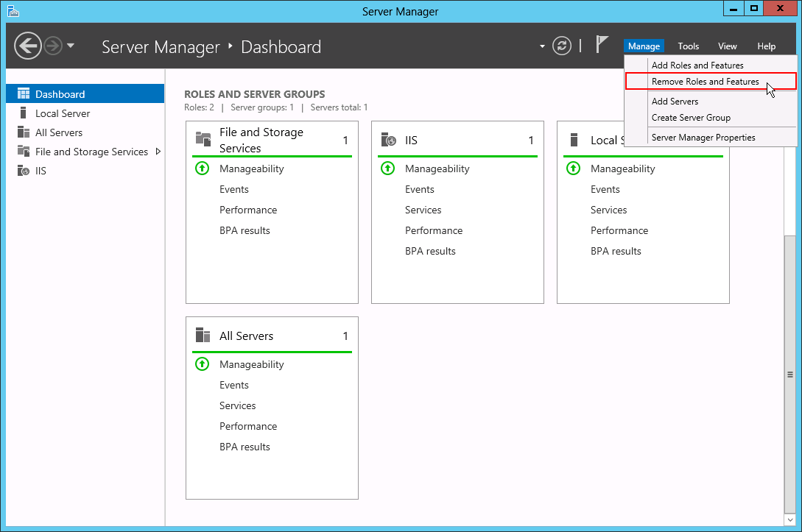Open Events in All Servers tile
Image resolution: width=802 pixels, height=532 pixels.
pos(234,385)
